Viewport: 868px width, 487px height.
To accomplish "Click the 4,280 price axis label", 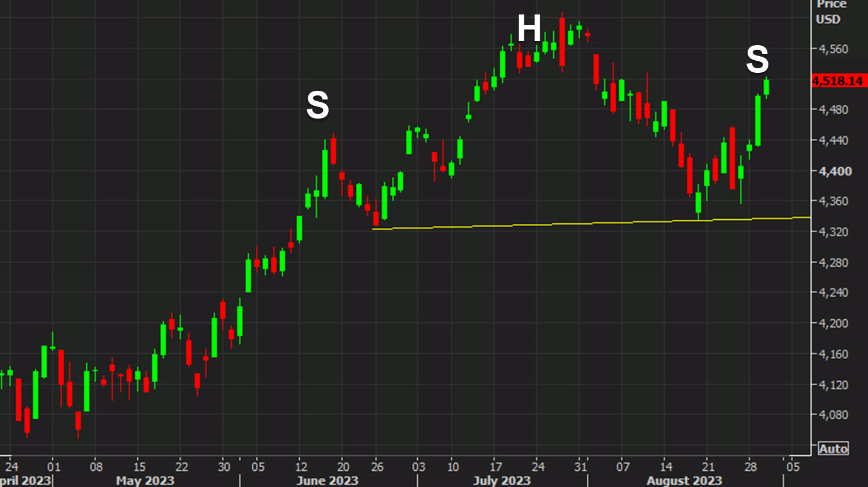I will click(x=833, y=263).
